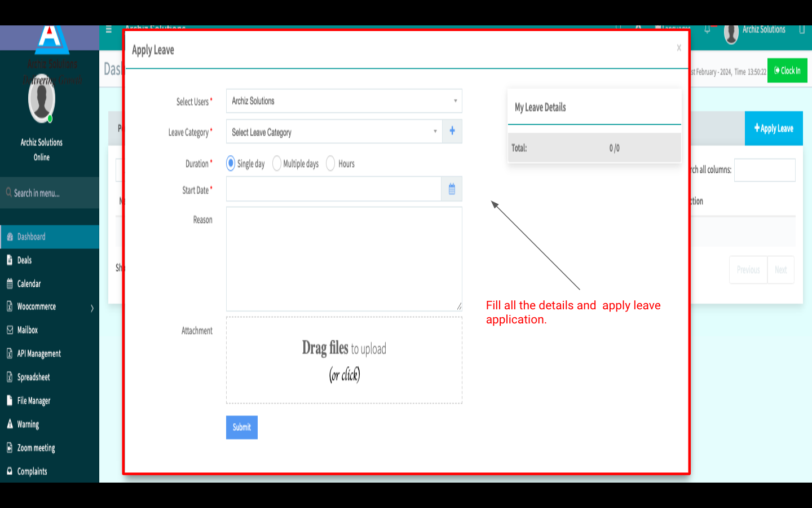Click the profile avatar in top bar
Image resolution: width=812 pixels, height=508 pixels.
tap(731, 34)
